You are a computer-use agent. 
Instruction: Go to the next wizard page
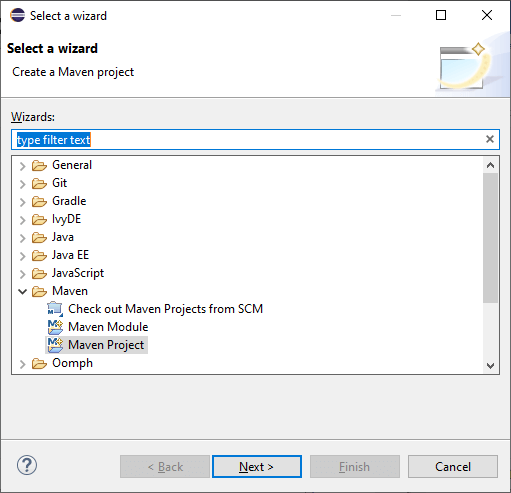[257, 467]
